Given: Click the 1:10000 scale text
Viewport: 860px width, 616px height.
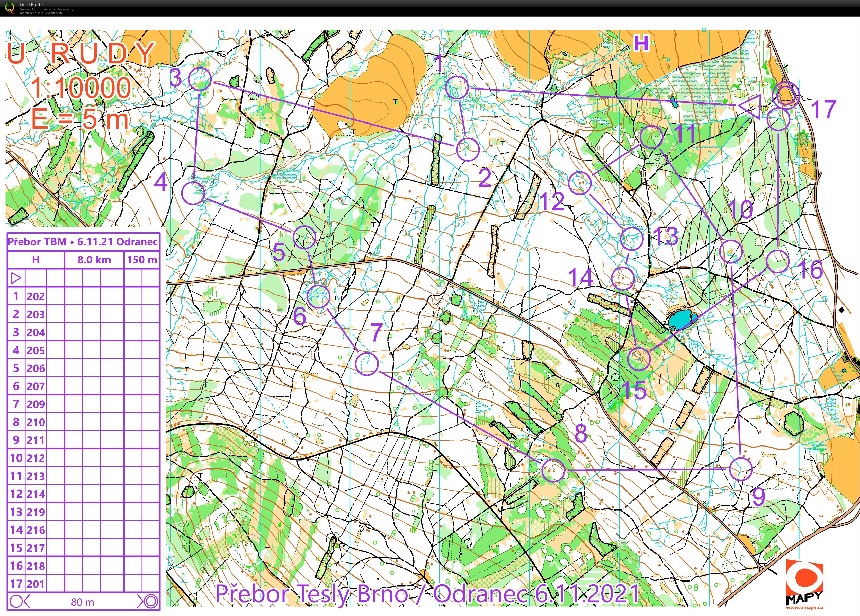Looking at the screenshot, I should pos(81,88).
